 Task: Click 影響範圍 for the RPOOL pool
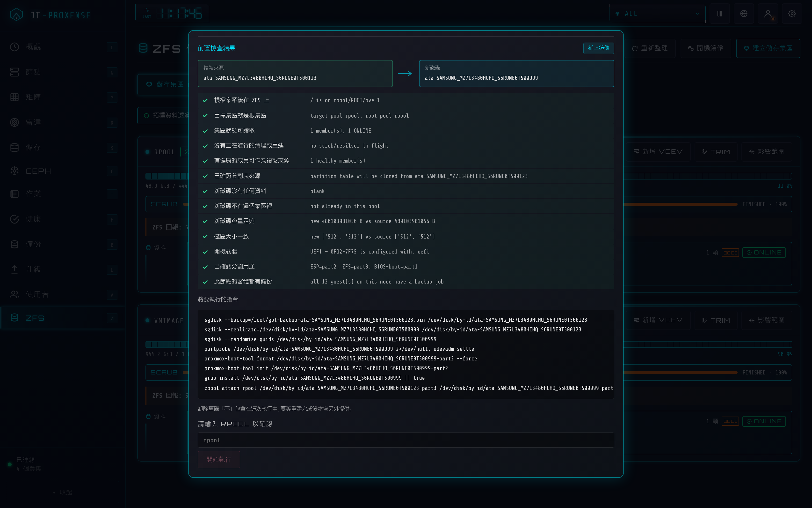[767, 152]
